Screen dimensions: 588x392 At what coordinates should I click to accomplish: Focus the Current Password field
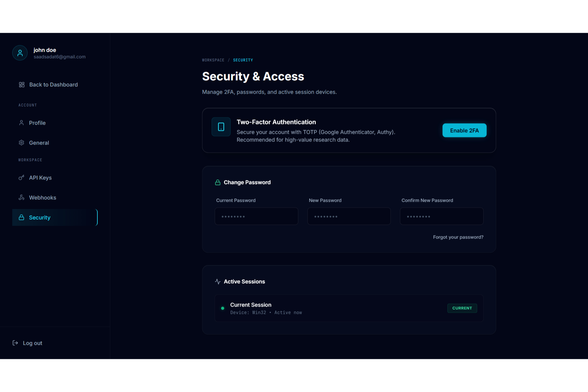(x=256, y=216)
